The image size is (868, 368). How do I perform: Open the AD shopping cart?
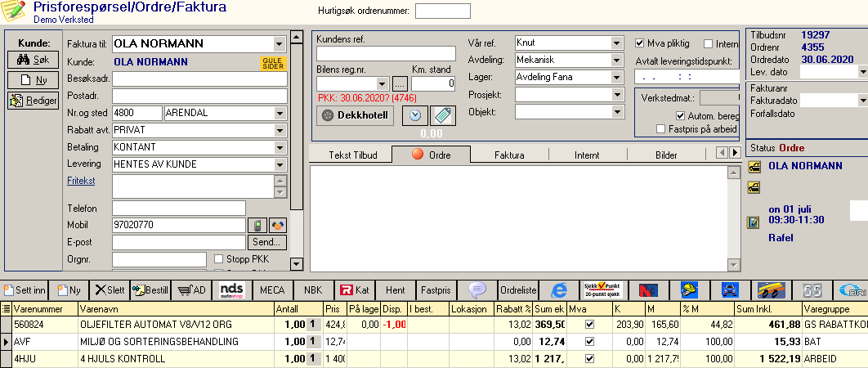coord(191,289)
